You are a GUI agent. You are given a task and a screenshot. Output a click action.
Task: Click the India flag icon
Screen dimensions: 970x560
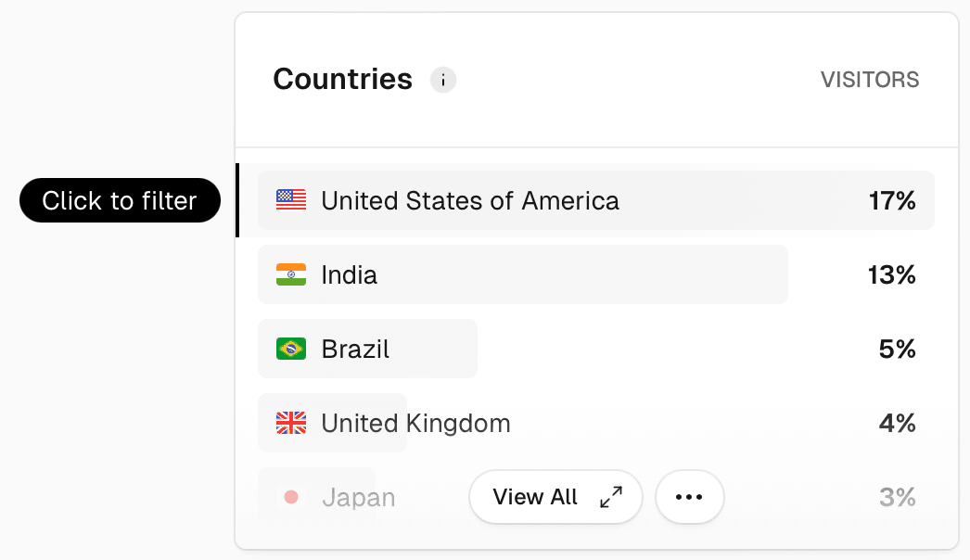291,274
